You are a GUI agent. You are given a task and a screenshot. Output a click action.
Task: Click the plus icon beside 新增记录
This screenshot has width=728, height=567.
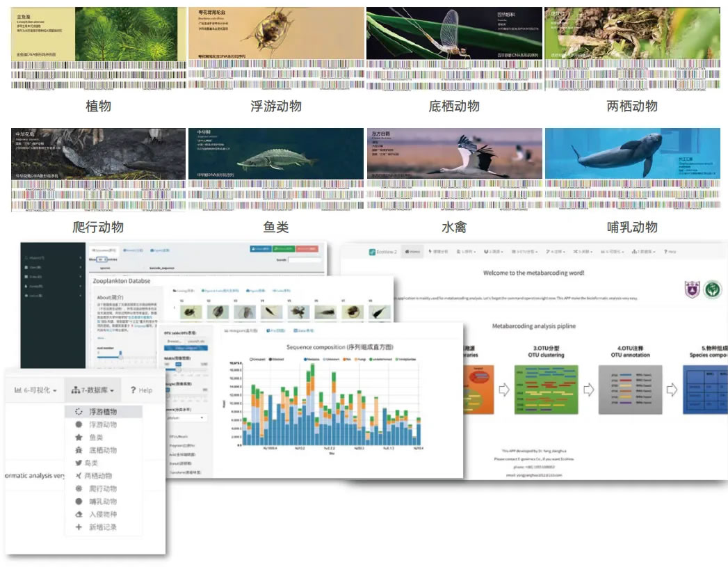tap(79, 527)
